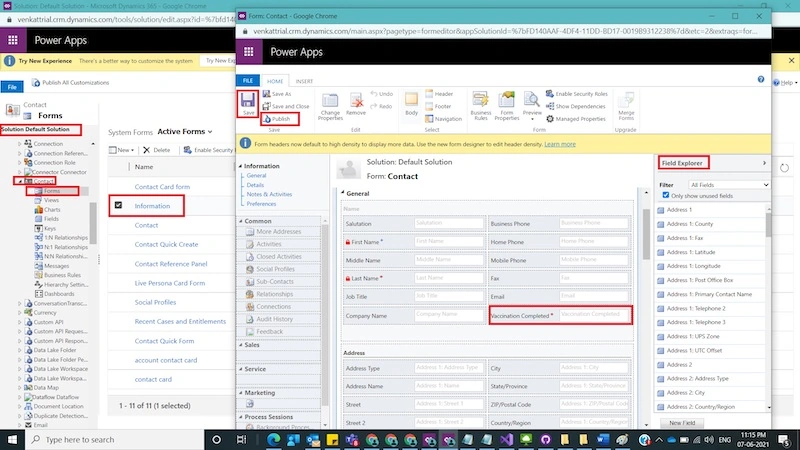Screen dimensions: 800x450
Task: Select Footer in the ribbon
Action: point(439,106)
